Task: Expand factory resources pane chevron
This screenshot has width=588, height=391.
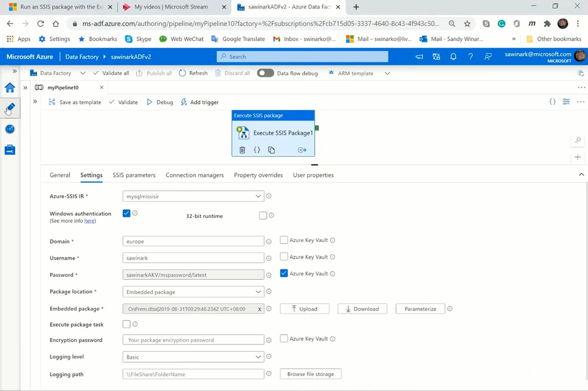Action: point(25,88)
